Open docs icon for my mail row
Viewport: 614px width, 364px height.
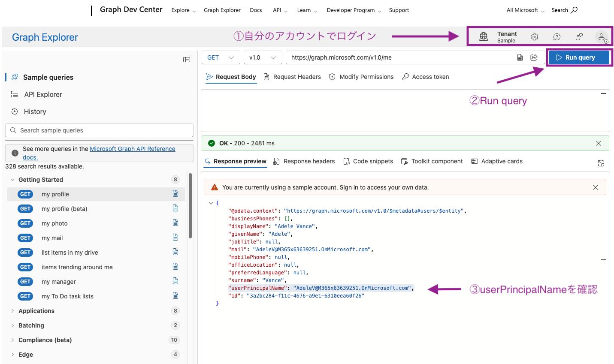click(x=175, y=238)
